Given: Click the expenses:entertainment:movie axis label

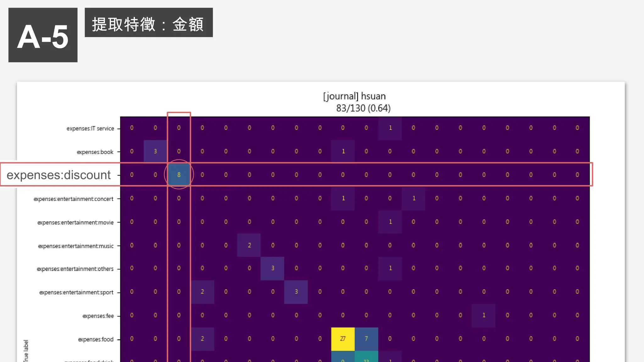Looking at the screenshot, I should (75, 222).
